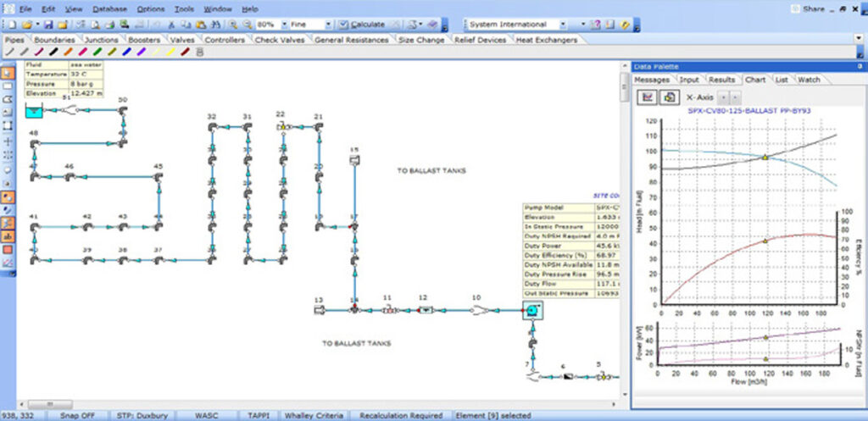Open the Database menu

point(110,8)
